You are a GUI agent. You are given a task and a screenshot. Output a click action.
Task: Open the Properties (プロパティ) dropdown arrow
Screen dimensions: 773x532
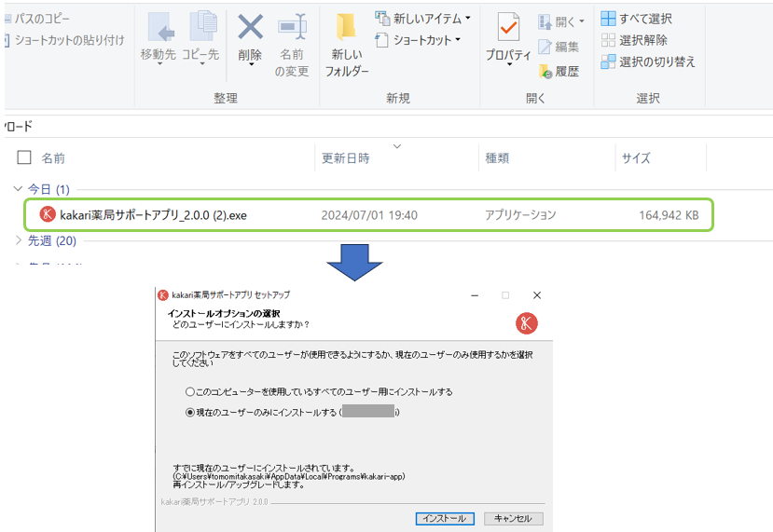[509, 64]
